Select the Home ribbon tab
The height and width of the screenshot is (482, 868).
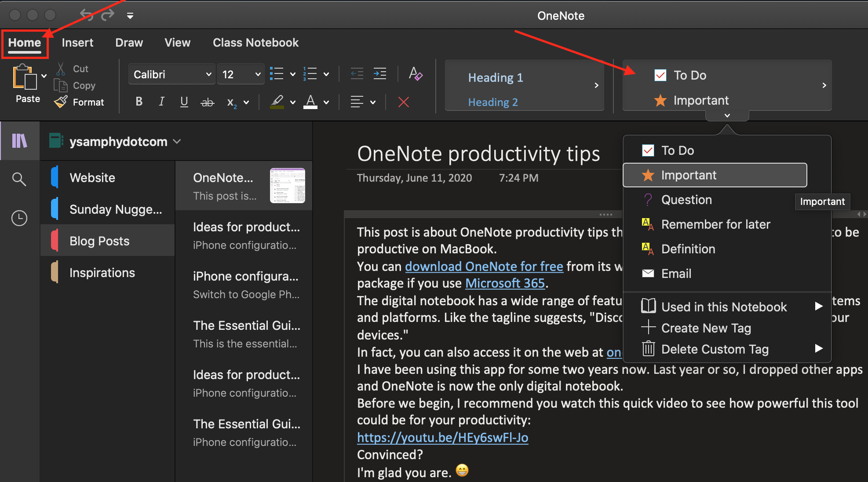click(x=25, y=43)
